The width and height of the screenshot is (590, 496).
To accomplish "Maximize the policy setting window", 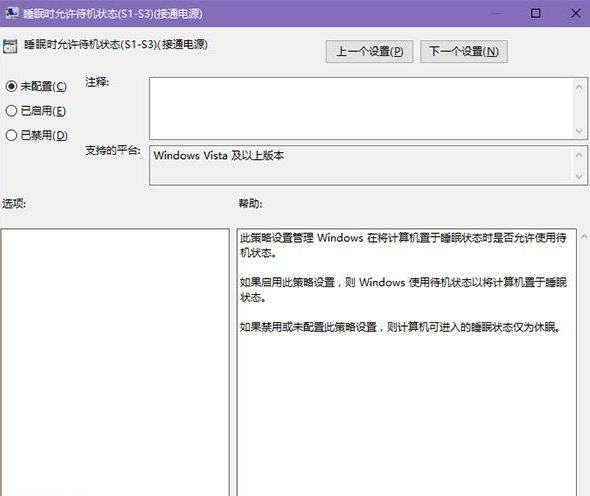I will (x=535, y=14).
